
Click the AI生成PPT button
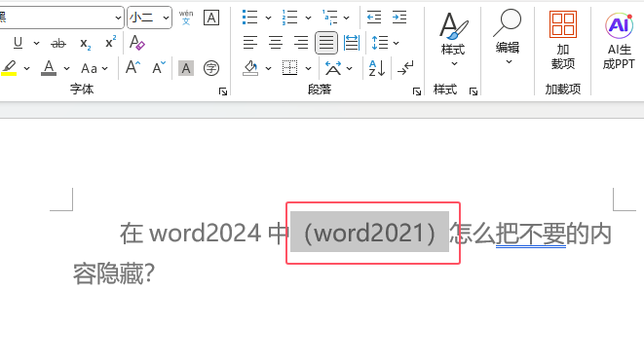[x=619, y=41]
